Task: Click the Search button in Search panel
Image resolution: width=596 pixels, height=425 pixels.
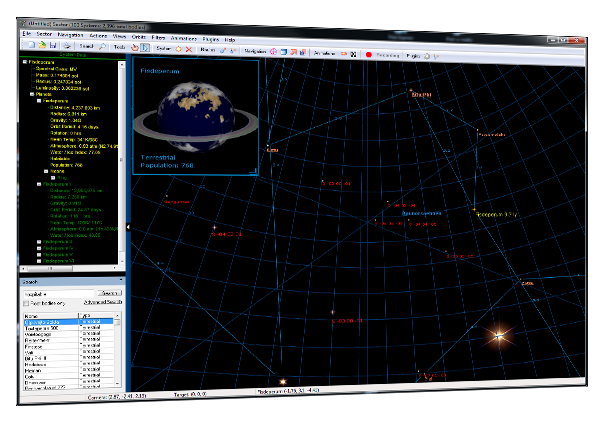Action: coord(109,293)
